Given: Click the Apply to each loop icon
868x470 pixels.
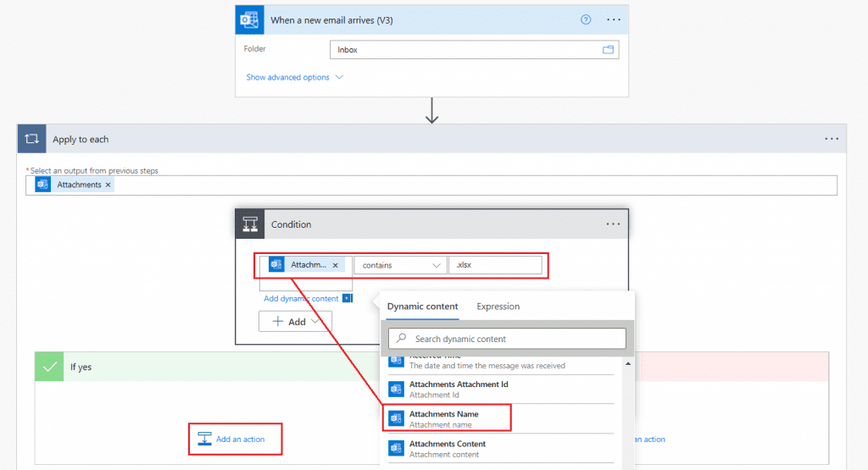Looking at the screenshot, I should 31,139.
